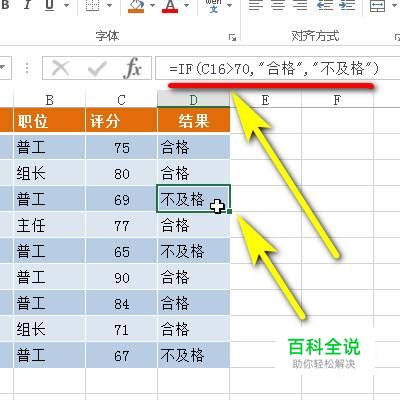Select score cell 90
The image size is (400, 400).
121,277
